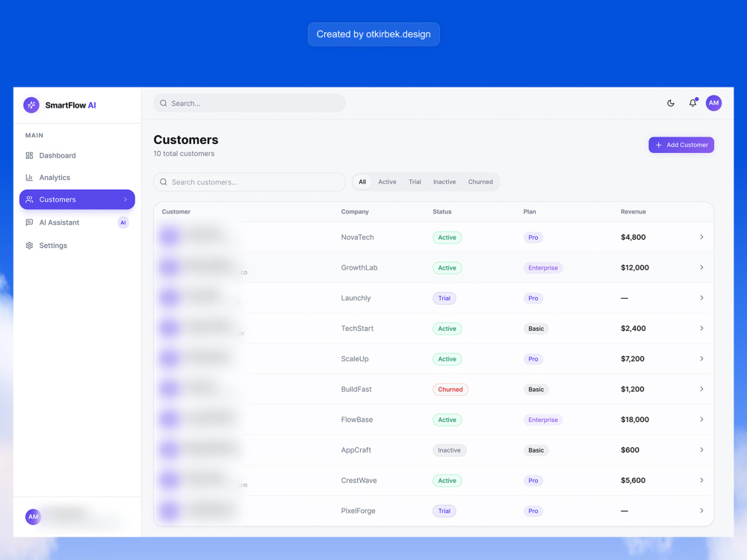
Task: Click the GrowthLab company cell
Action: pos(359,267)
